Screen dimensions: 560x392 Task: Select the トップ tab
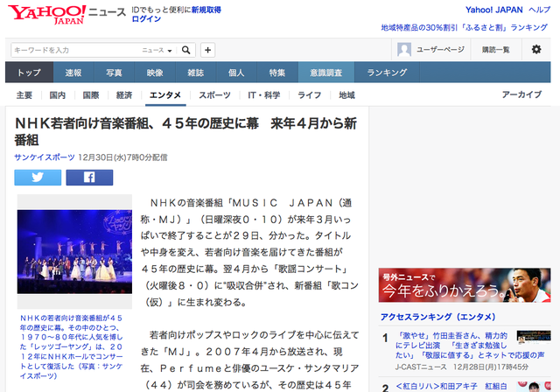tap(29, 73)
